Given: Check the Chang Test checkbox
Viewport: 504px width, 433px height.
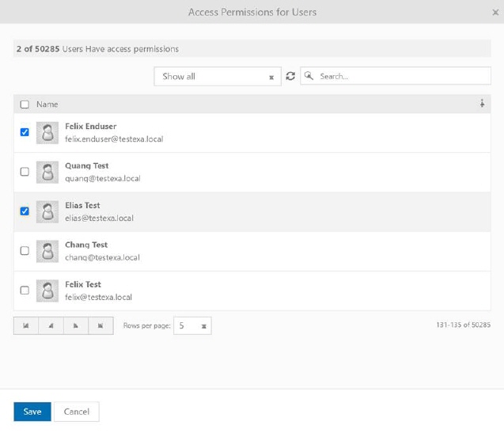Looking at the screenshot, I should pyautogui.click(x=25, y=251).
